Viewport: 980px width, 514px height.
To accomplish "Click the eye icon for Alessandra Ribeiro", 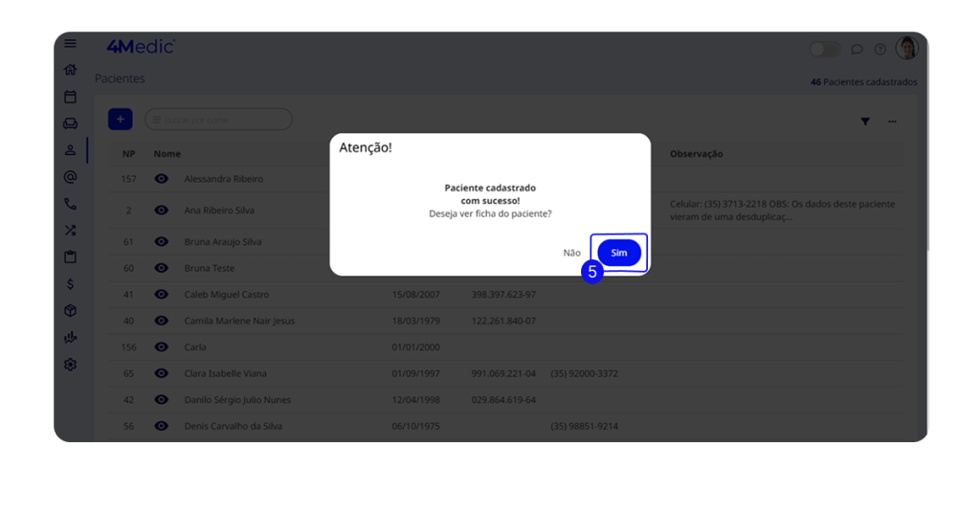I will coord(162,179).
